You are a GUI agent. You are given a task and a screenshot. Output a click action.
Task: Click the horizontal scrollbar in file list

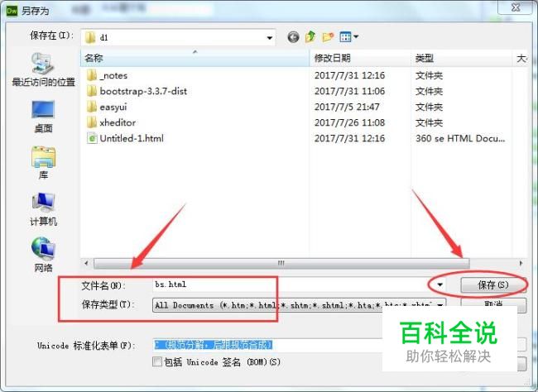(x=281, y=263)
